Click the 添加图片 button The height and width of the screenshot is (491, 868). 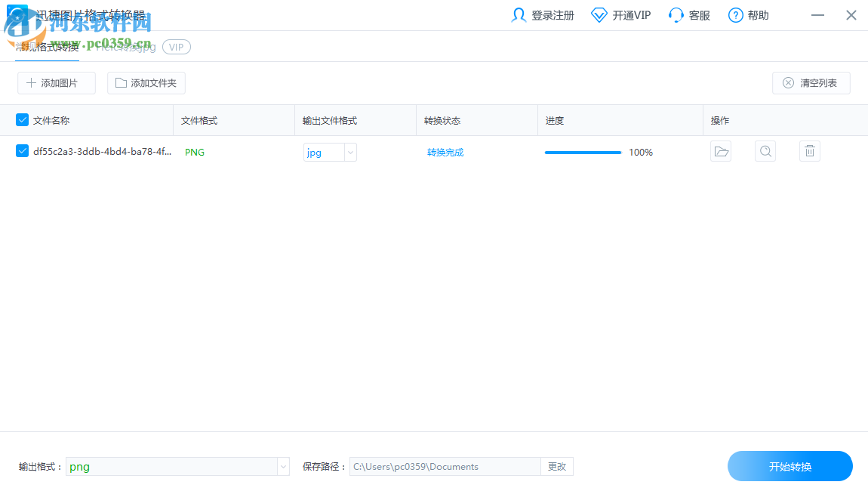[56, 83]
